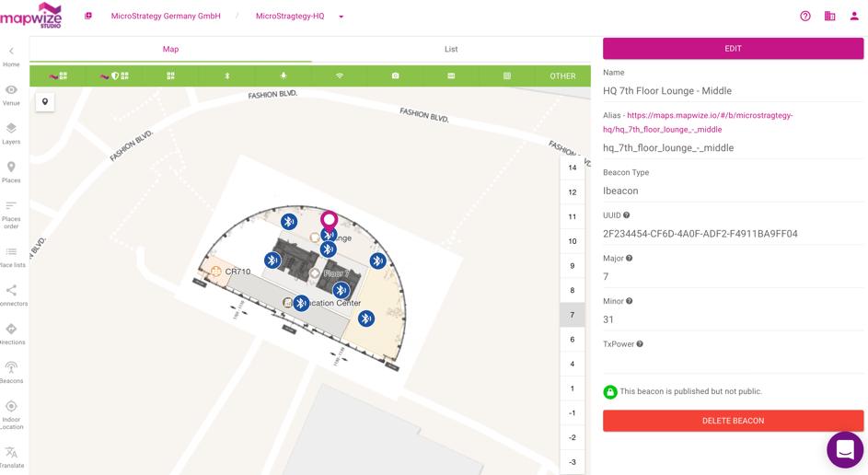Open the Layers panel in sidebar

click(11, 133)
